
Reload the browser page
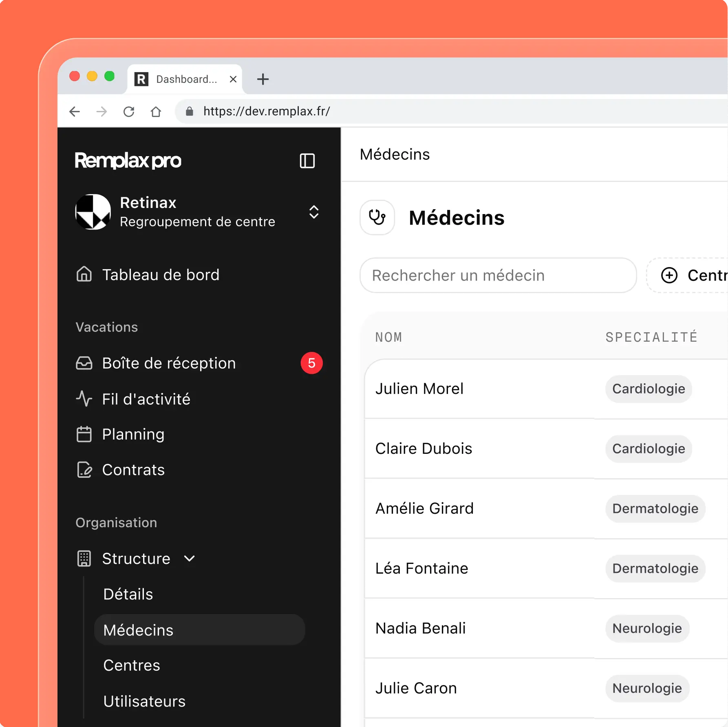point(129,111)
